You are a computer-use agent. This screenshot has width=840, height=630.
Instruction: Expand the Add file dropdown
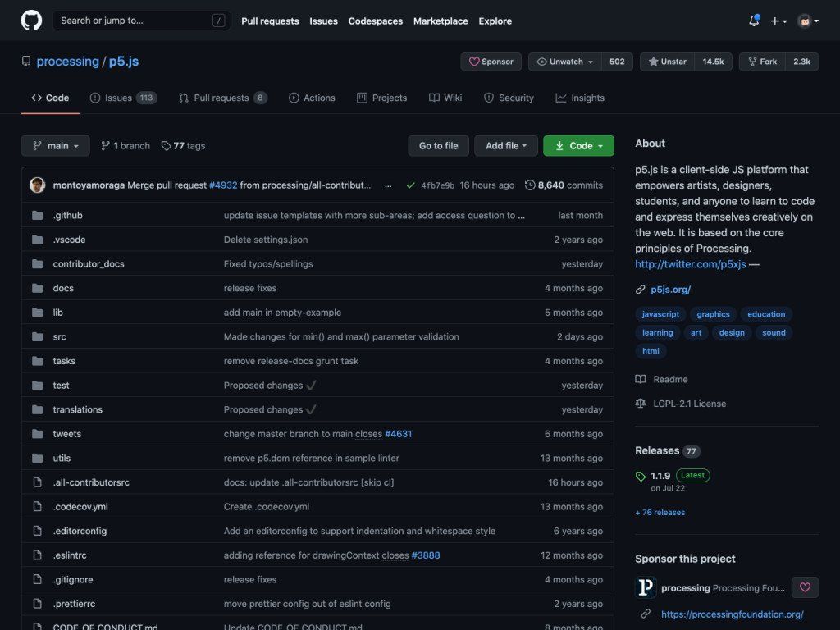coord(505,145)
